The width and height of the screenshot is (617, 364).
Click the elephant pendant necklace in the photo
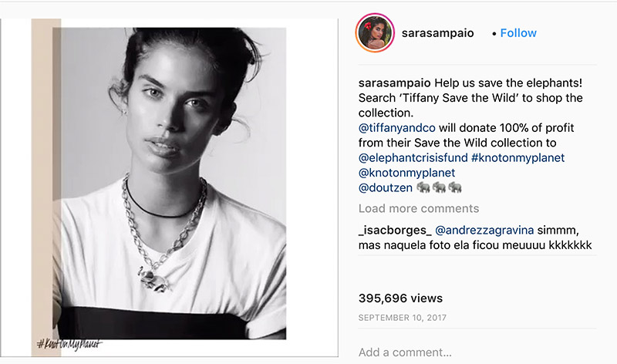pos(154,280)
